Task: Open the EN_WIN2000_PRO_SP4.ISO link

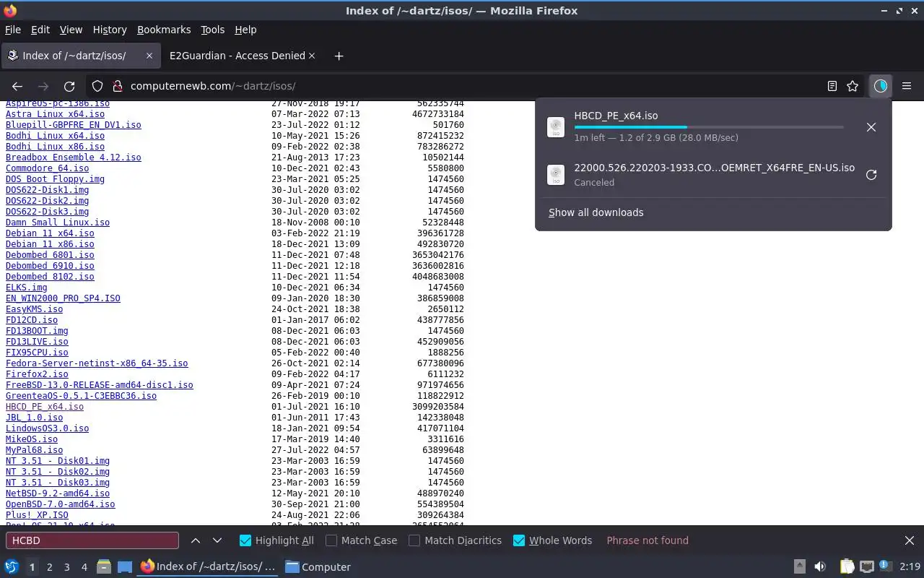Action: [63, 298]
